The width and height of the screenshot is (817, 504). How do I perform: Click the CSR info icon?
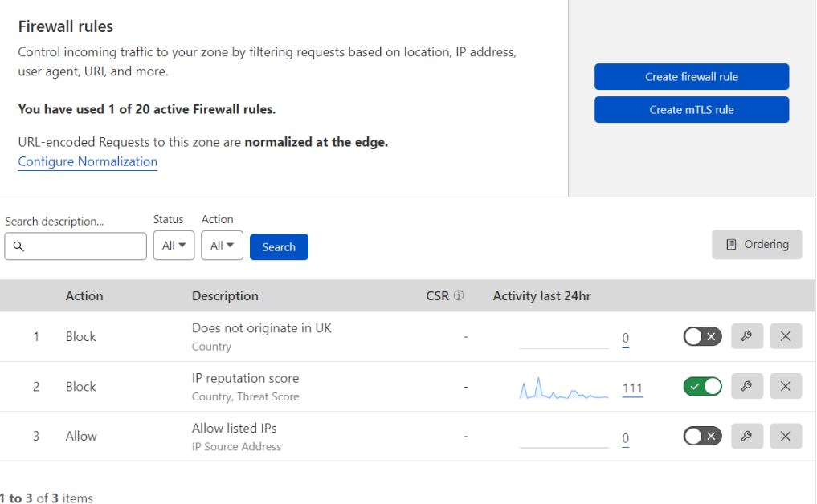tap(459, 295)
